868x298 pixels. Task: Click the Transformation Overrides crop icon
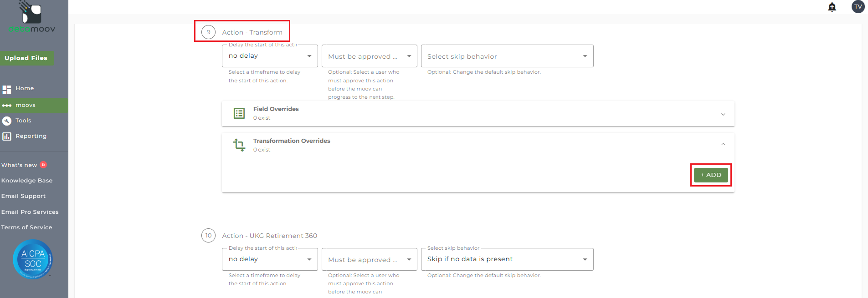coord(239,145)
